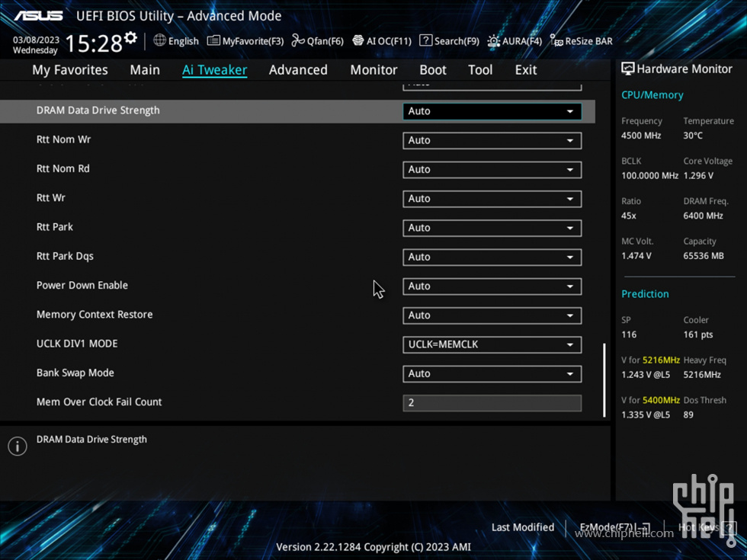Viewport: 747px width, 560px height.
Task: Click the 6400 MHz DRAM Freq. value
Action: [703, 216]
